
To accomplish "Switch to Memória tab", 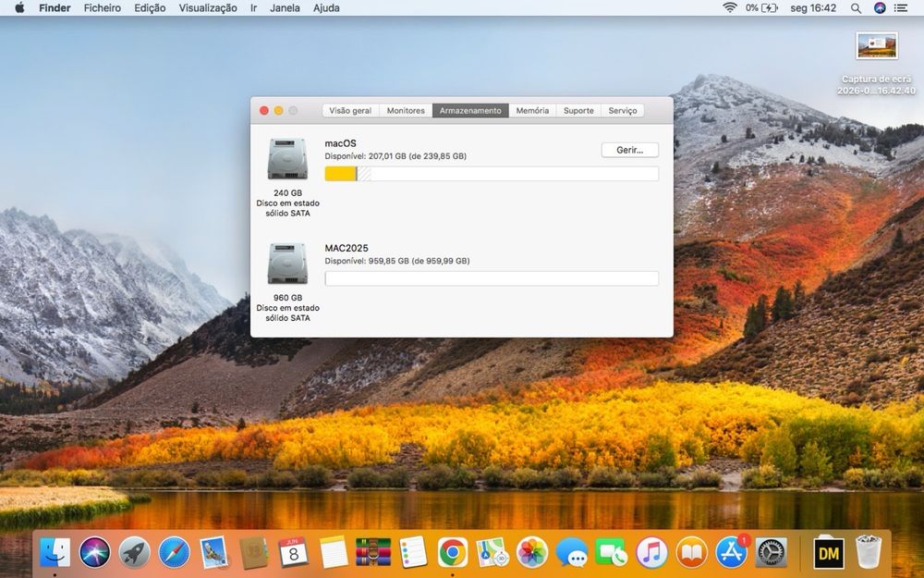I will click(x=533, y=110).
